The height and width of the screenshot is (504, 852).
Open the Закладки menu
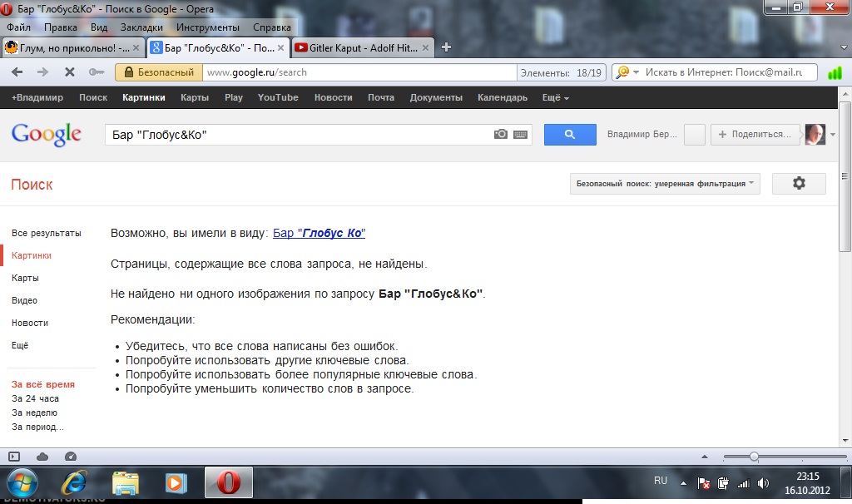pyautogui.click(x=141, y=27)
